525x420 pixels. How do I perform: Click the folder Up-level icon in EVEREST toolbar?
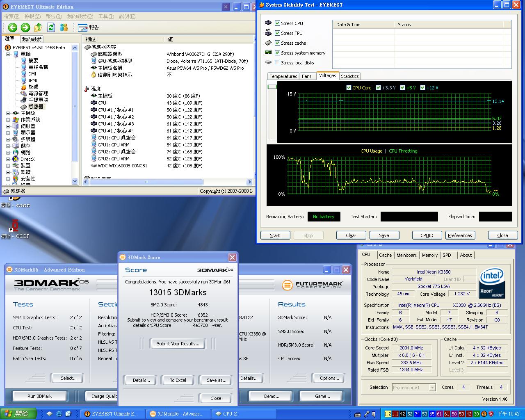[38, 27]
